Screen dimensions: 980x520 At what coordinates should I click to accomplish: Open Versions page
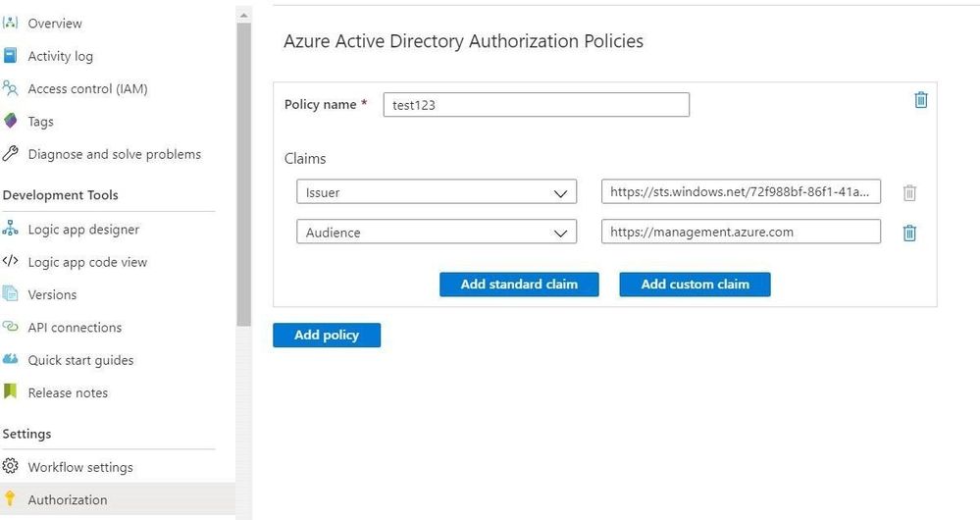point(53,294)
